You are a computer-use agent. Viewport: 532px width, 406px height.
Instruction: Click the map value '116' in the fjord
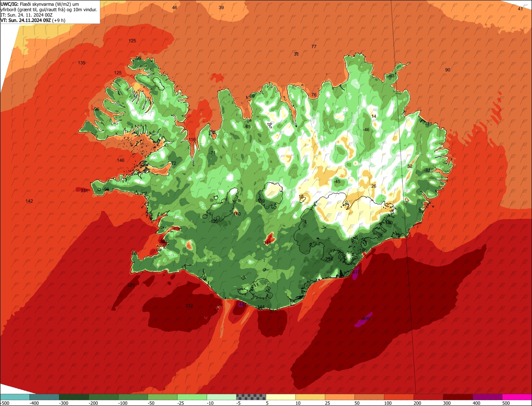click(192, 139)
